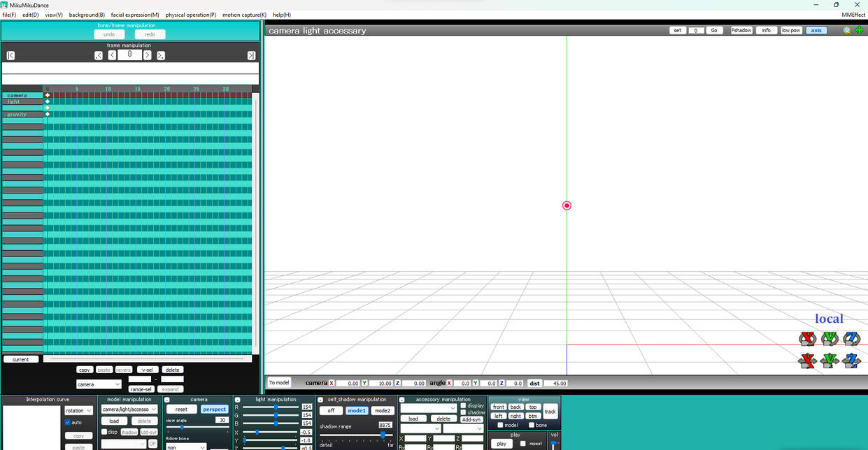
Task: Open the background(B) menu
Action: tap(87, 15)
